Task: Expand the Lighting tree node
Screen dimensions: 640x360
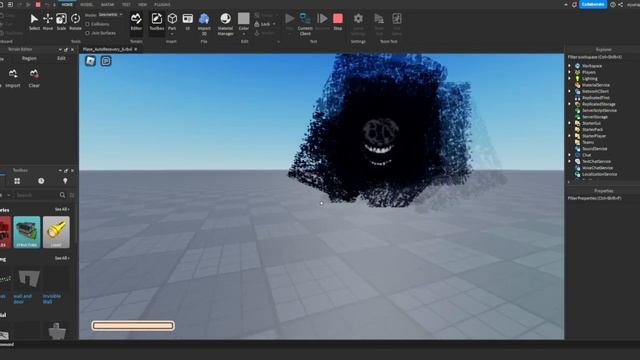Action: coord(569,78)
